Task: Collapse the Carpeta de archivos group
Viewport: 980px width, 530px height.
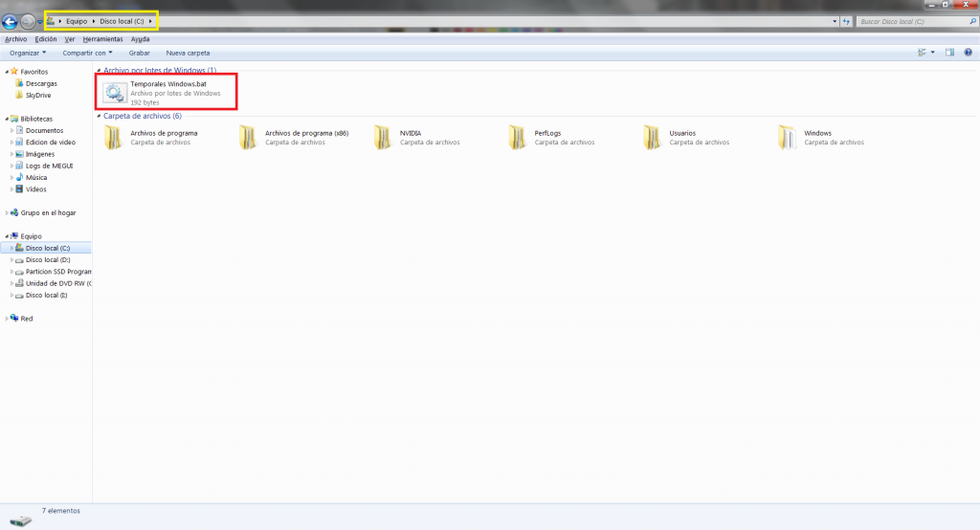Action: (x=99, y=116)
